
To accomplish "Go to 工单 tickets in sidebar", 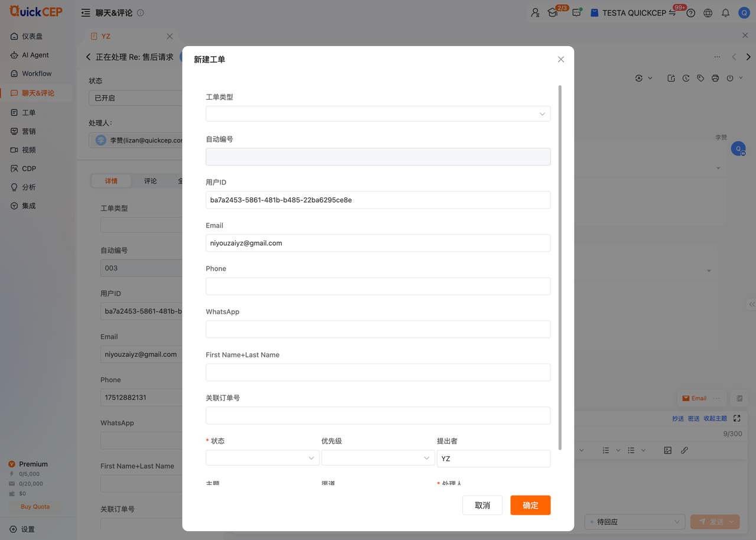I will [x=23, y=112].
